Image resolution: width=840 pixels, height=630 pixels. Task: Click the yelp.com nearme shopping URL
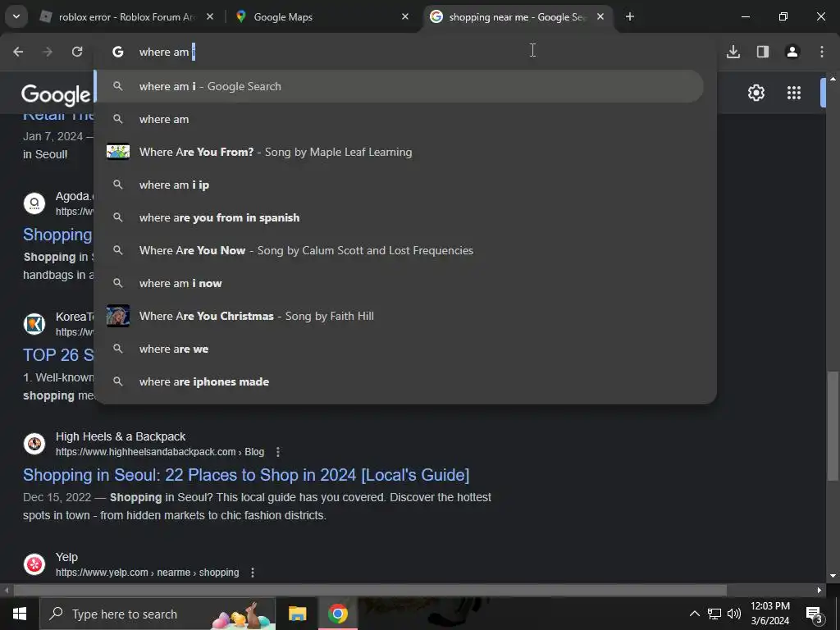coord(148,573)
